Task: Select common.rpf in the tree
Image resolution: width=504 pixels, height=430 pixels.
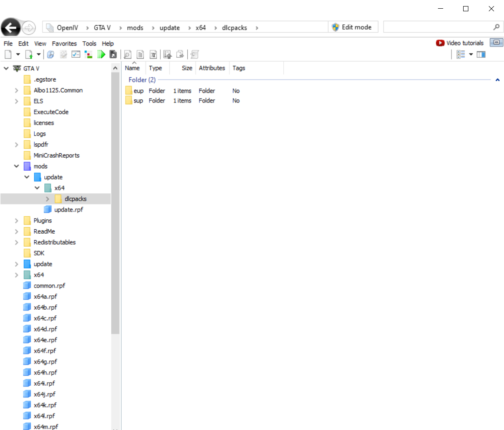Action: click(x=49, y=286)
